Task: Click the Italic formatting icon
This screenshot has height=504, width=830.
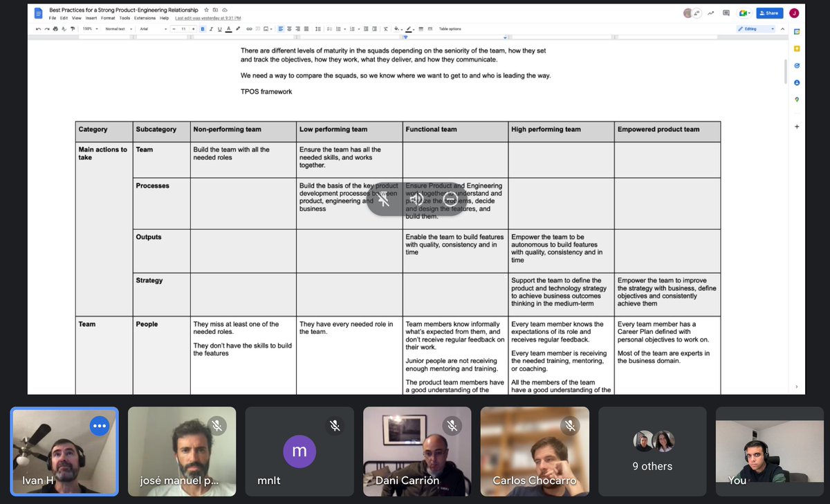Action: click(211, 29)
